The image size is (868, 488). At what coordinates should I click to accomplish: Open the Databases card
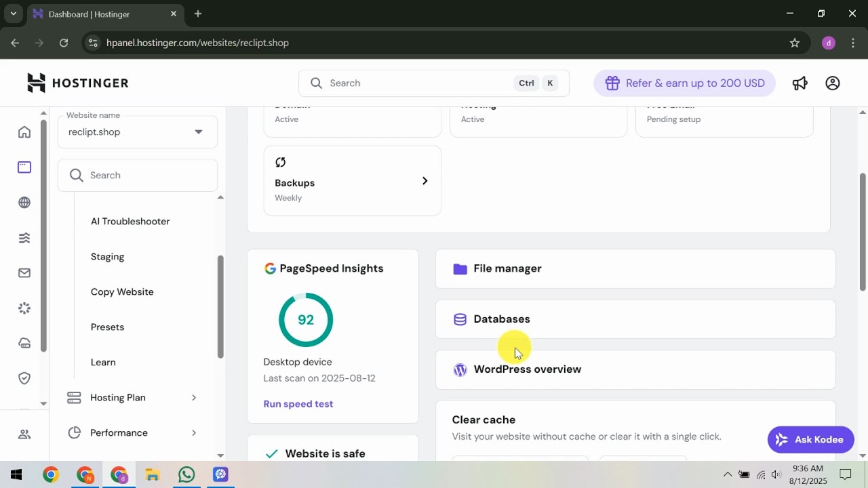coord(635,319)
